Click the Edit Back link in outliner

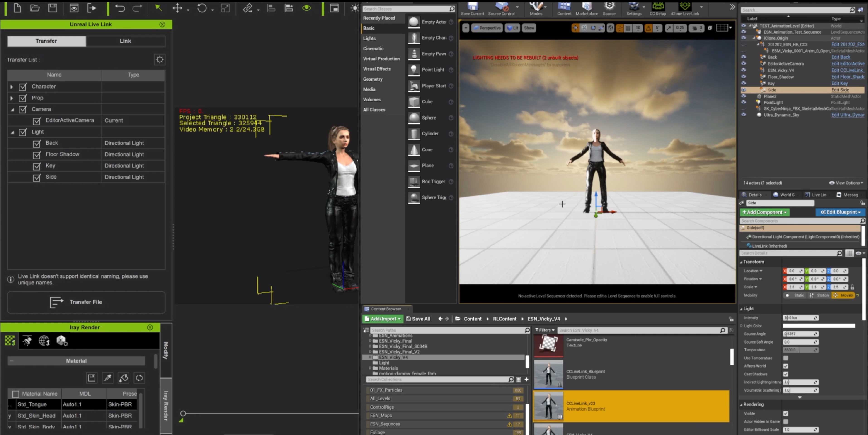pyautogui.click(x=840, y=57)
